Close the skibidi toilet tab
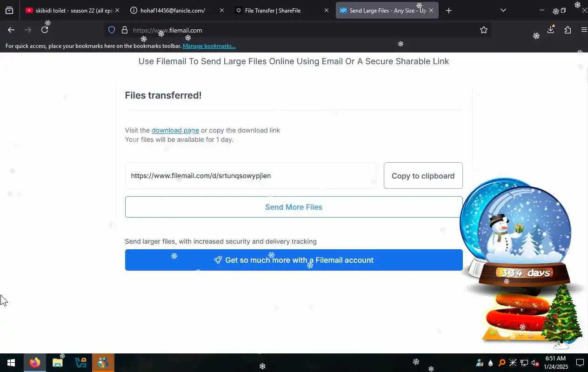This screenshot has width=588, height=372. pyautogui.click(x=117, y=10)
